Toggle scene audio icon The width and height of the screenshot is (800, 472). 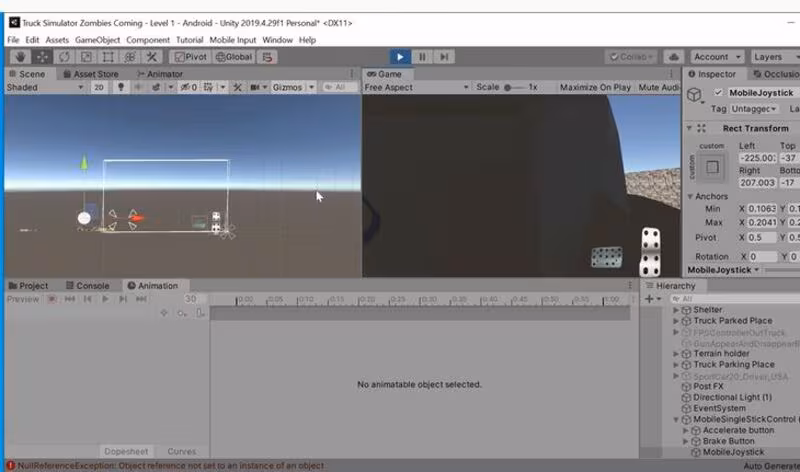tap(138, 87)
